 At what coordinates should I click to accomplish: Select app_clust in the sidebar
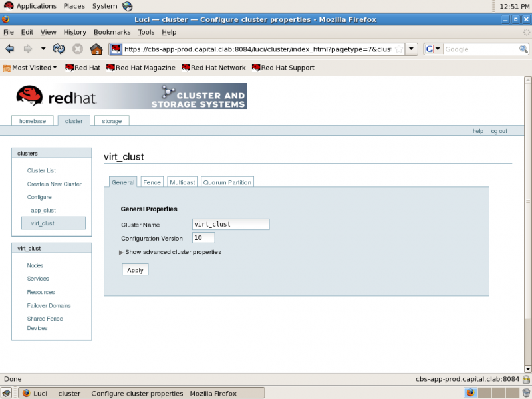tap(43, 211)
